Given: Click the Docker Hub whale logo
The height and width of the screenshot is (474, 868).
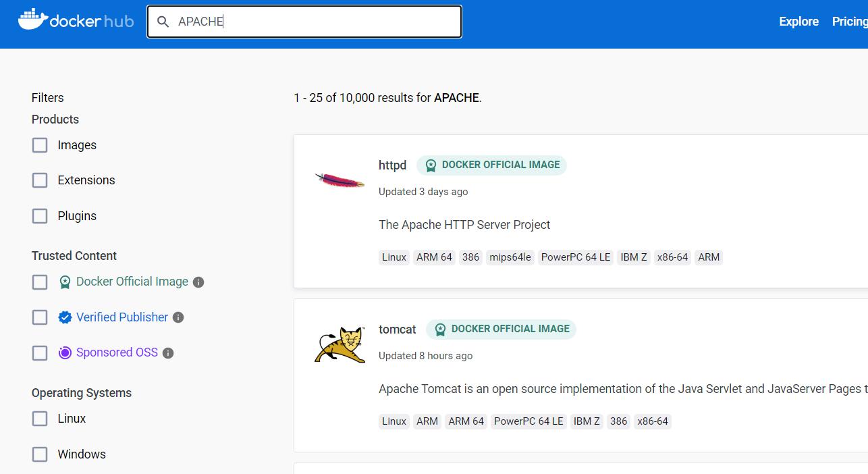Looking at the screenshot, I should pyautogui.click(x=32, y=20).
